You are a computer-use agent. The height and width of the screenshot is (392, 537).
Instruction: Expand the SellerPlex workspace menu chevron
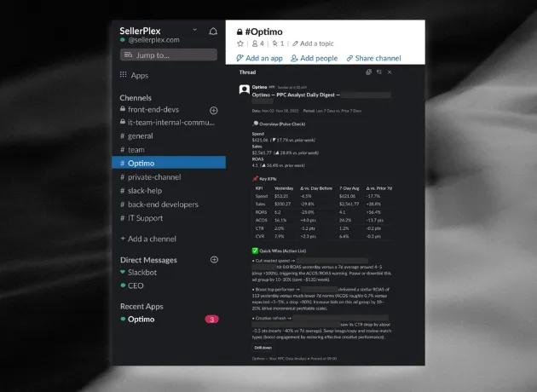[x=195, y=30]
